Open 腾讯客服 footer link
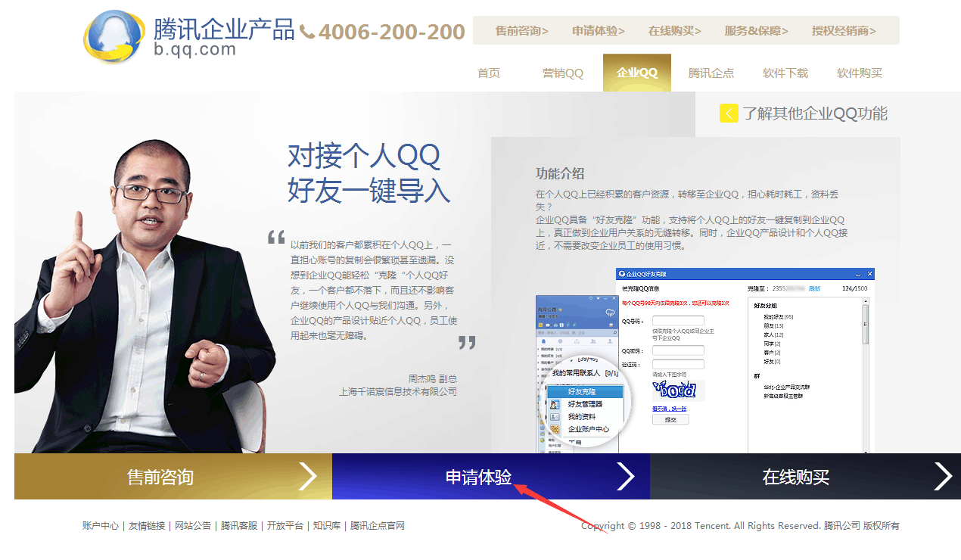 click(239, 526)
